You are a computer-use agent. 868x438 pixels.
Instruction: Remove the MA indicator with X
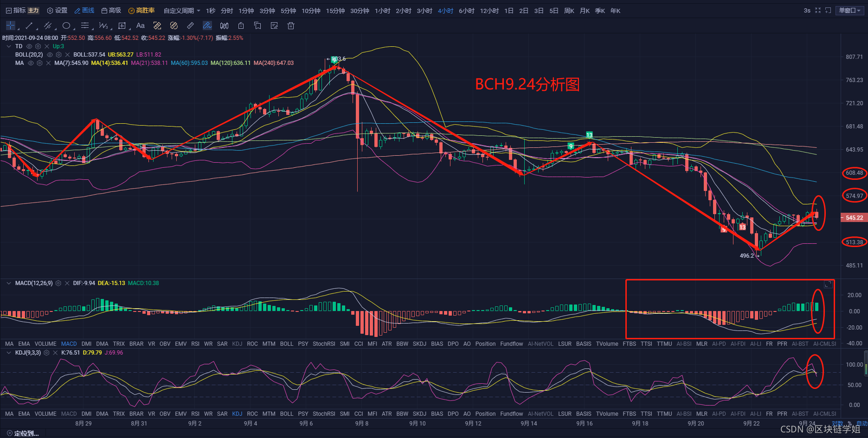pos(49,63)
